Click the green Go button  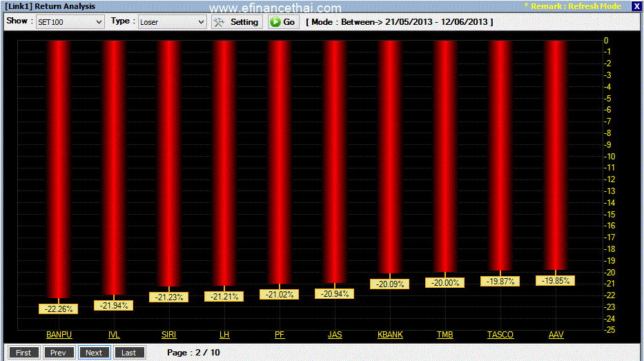pyautogui.click(x=283, y=22)
